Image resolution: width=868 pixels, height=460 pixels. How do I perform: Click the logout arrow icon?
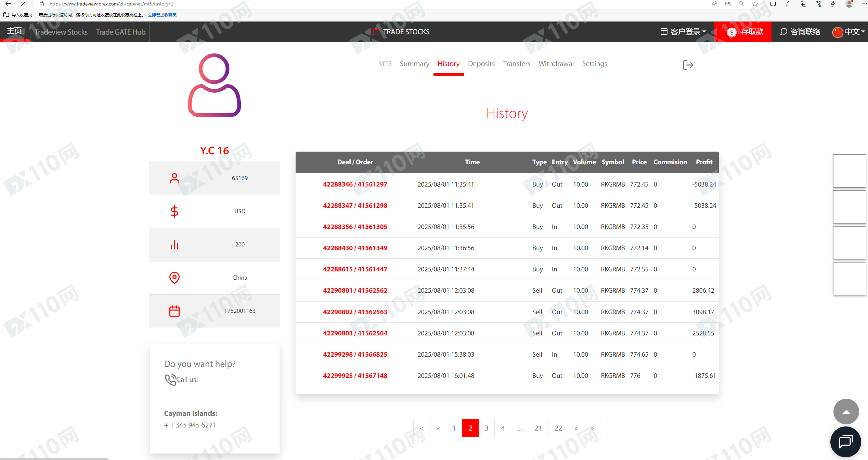688,65
